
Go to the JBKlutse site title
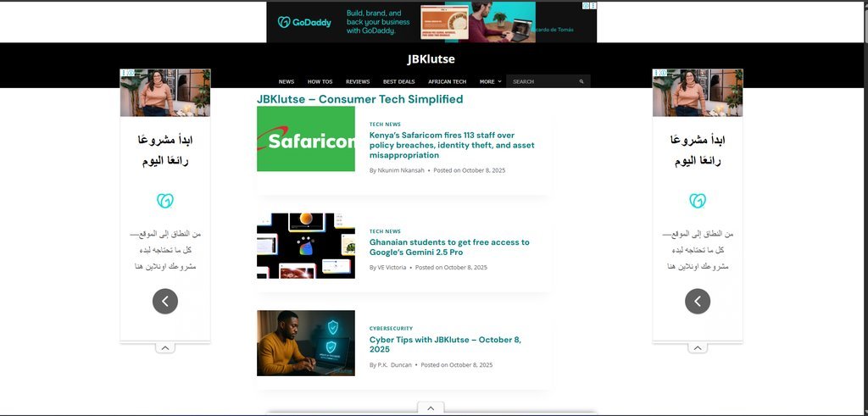click(431, 59)
